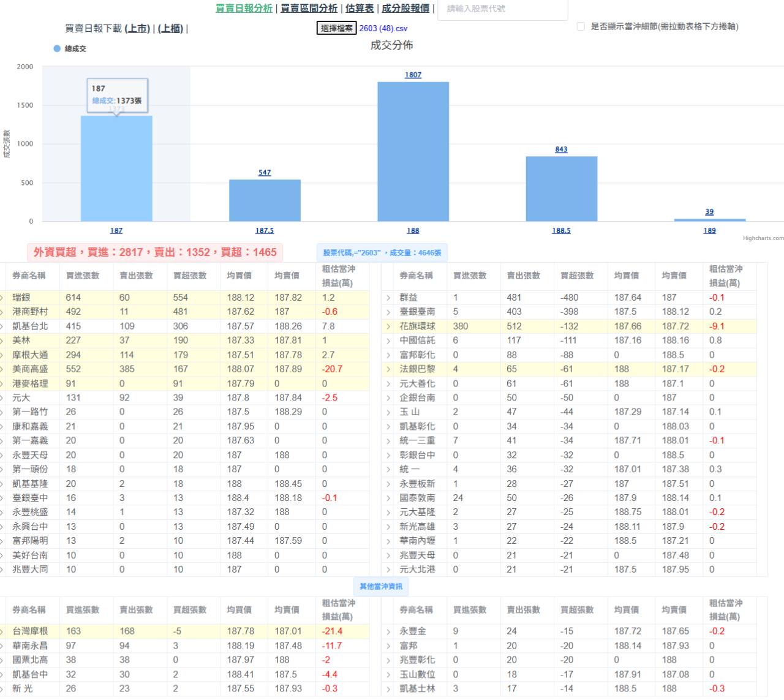The image size is (784, 700).
Task: Switch to 買賣區間分析 page
Action: [309, 8]
